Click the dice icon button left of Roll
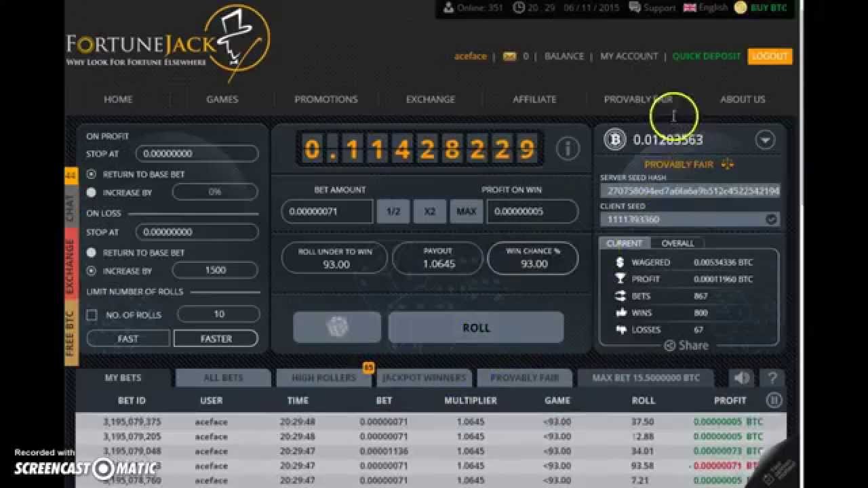 337,327
